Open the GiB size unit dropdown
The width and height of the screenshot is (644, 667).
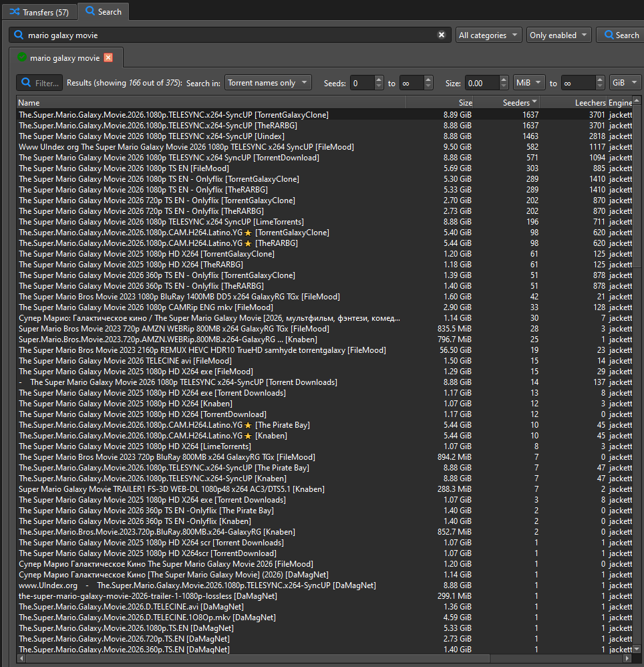[x=625, y=82]
